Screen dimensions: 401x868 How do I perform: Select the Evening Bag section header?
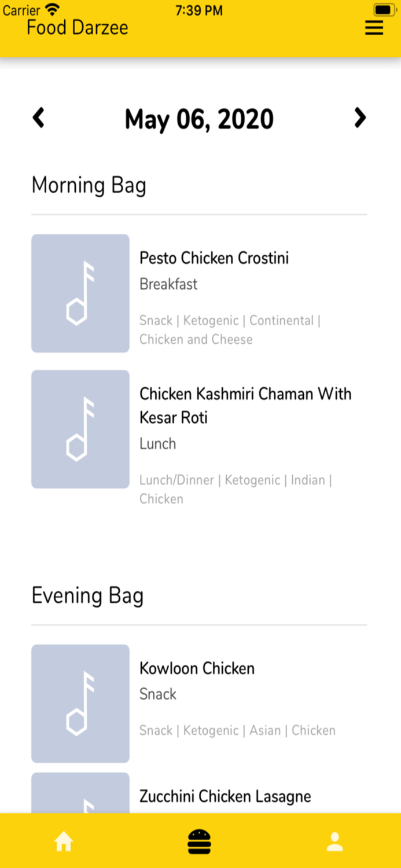[87, 595]
